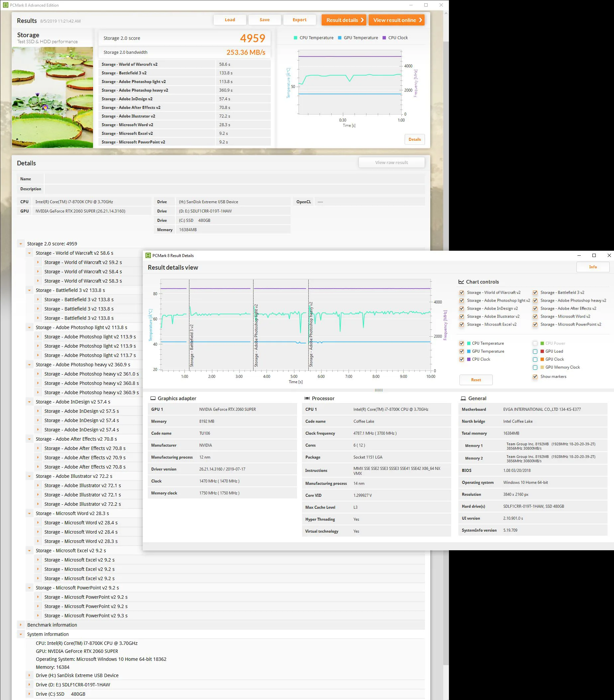Click the GPU Temperature legend square in the Results chart
Screen dimensions: 614x700
(x=340, y=38)
